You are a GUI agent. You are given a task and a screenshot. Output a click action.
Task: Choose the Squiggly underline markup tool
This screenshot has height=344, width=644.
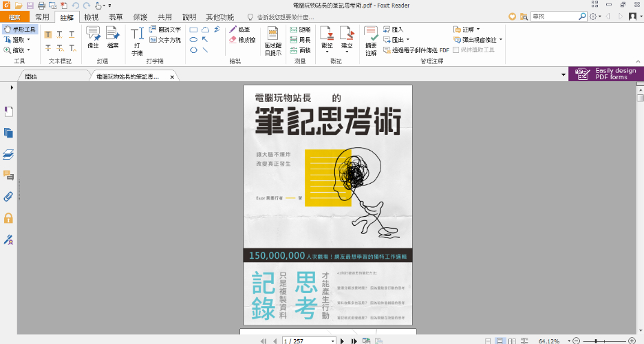coord(60,34)
